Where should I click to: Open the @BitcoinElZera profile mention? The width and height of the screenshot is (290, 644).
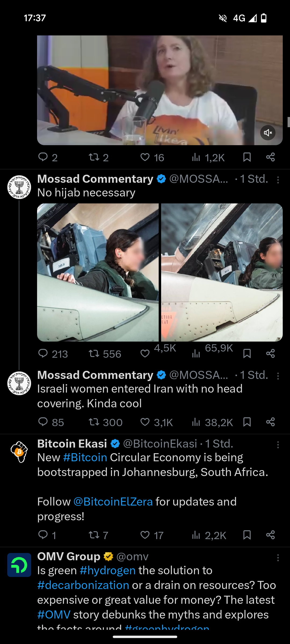(113, 502)
